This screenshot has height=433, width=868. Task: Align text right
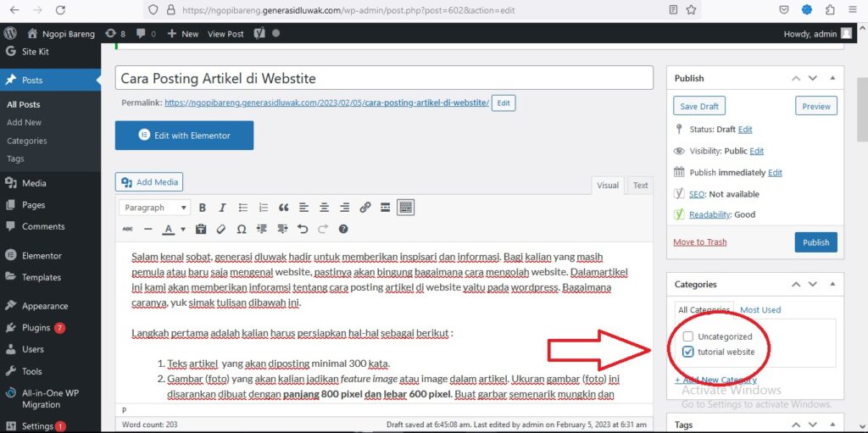pos(344,208)
